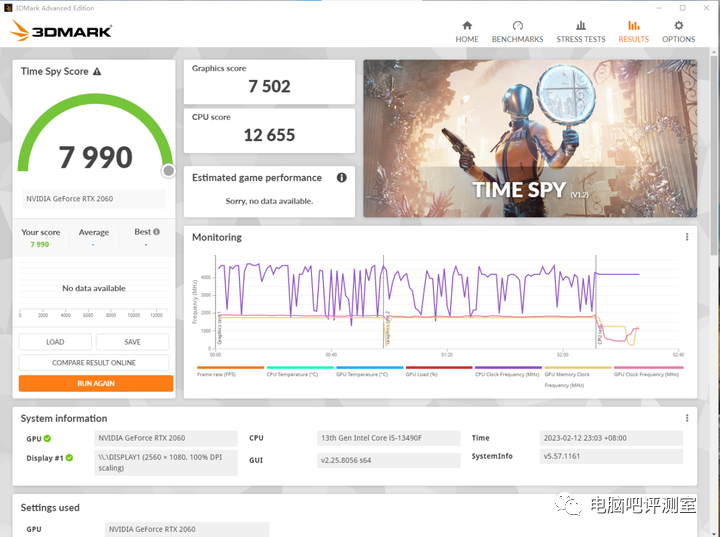The height and width of the screenshot is (537, 720).
Task: Open the Monitoring panel options menu
Action: pyautogui.click(x=686, y=237)
